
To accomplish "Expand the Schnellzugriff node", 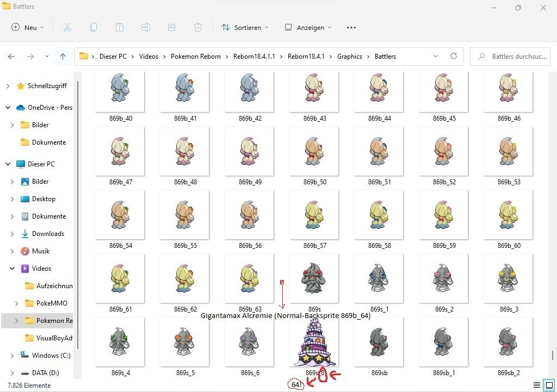I will click(x=8, y=86).
